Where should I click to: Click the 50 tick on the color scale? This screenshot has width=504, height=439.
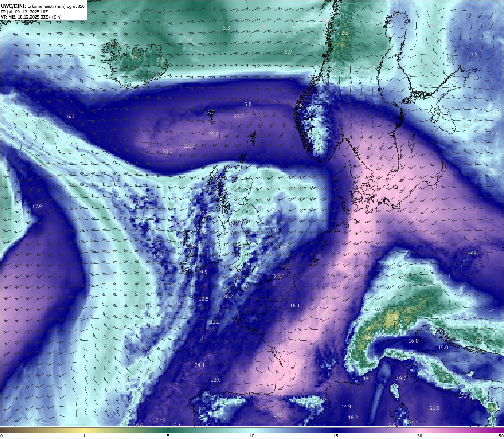click(x=501, y=435)
